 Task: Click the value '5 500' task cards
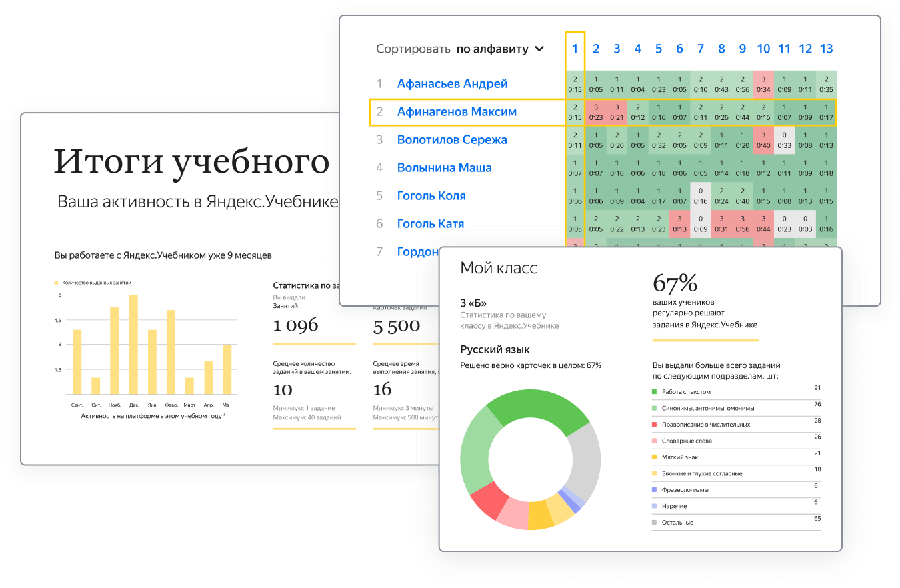click(397, 325)
